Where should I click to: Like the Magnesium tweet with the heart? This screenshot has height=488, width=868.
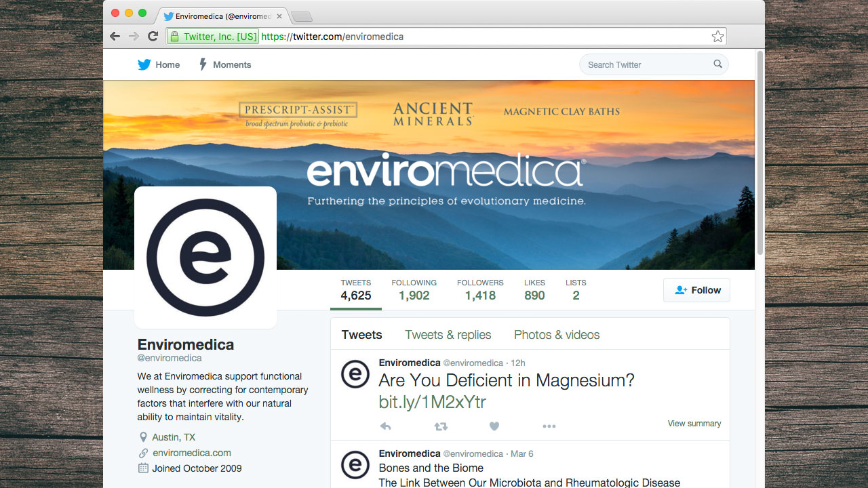pos(494,426)
